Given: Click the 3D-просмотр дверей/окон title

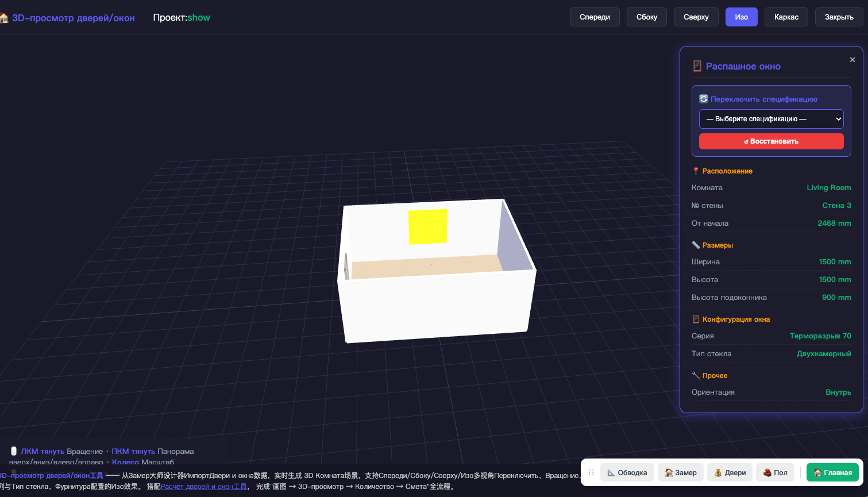Looking at the screenshot, I should (x=73, y=18).
